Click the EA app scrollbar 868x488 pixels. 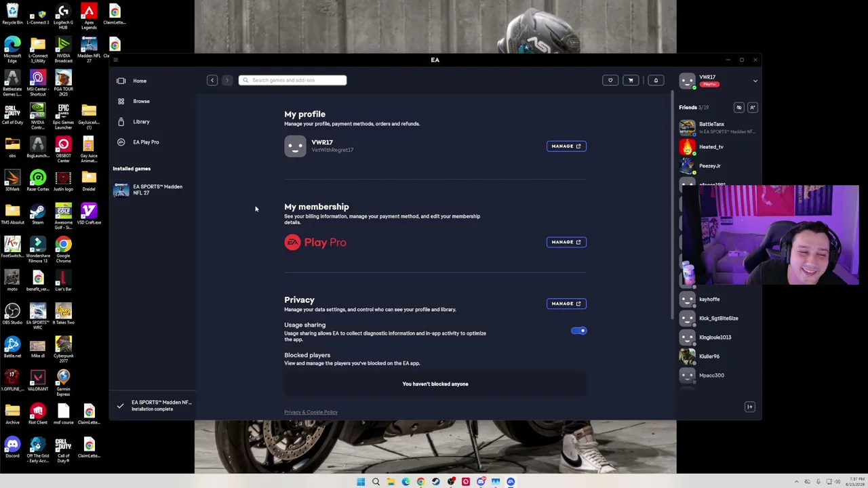673,203
